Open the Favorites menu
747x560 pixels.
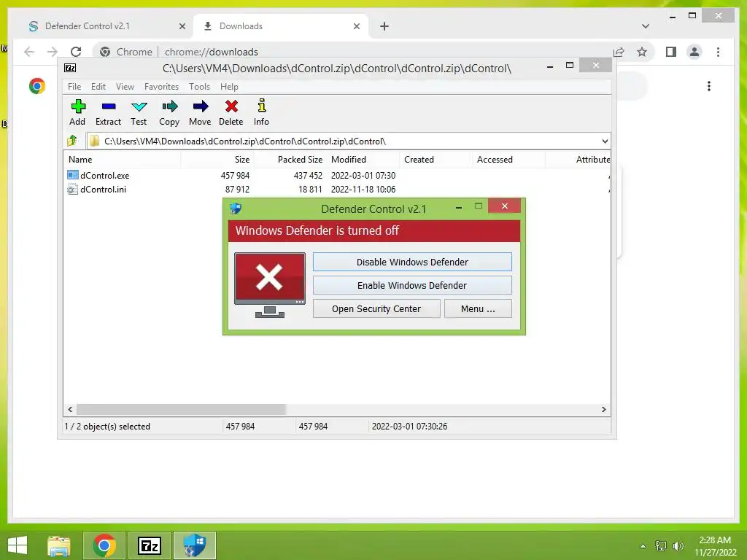161,86
